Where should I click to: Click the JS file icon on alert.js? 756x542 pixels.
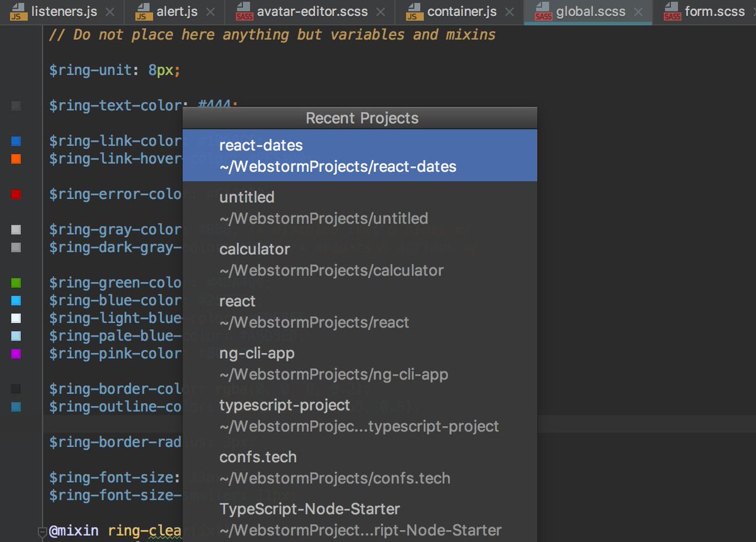click(144, 11)
